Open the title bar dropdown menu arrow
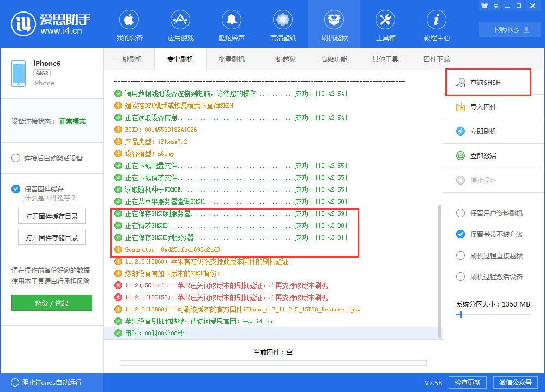The width and height of the screenshot is (545, 392). click(x=496, y=6)
